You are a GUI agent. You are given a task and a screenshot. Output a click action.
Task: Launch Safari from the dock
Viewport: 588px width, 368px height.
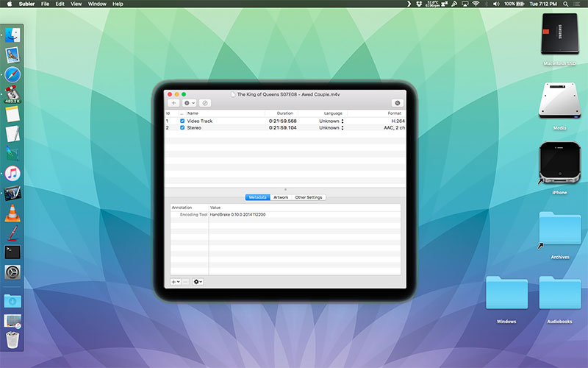(x=12, y=75)
